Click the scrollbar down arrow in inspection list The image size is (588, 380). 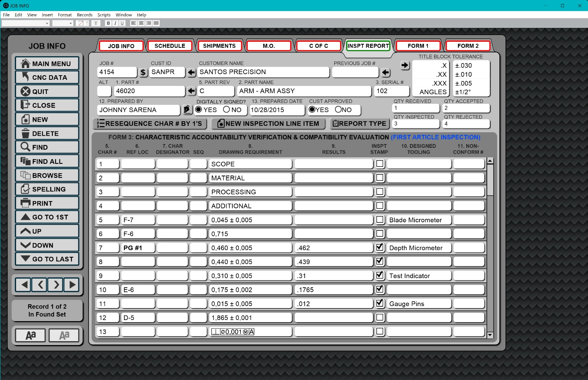490,335
